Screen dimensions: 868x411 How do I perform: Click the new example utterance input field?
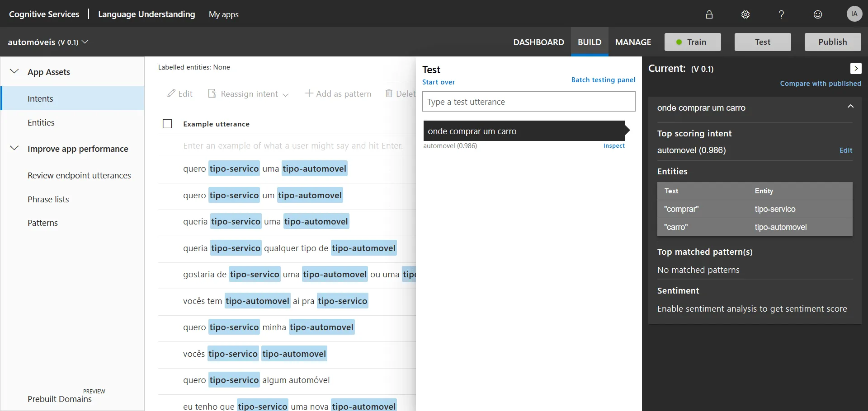point(293,145)
